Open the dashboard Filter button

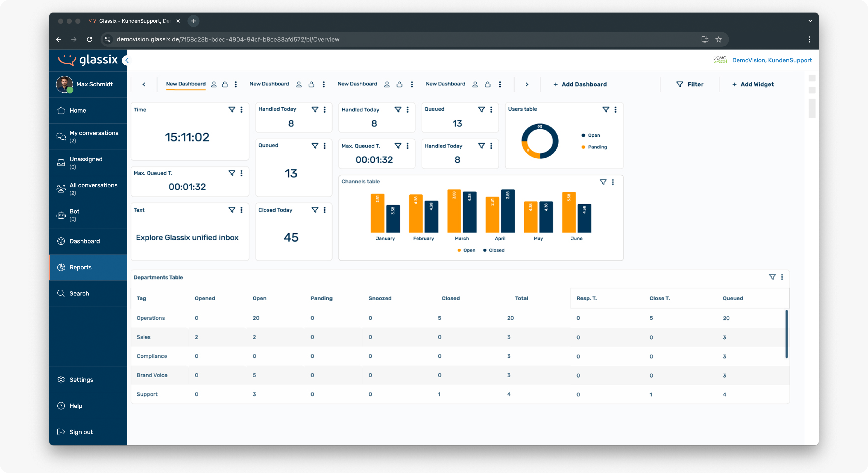coord(690,84)
